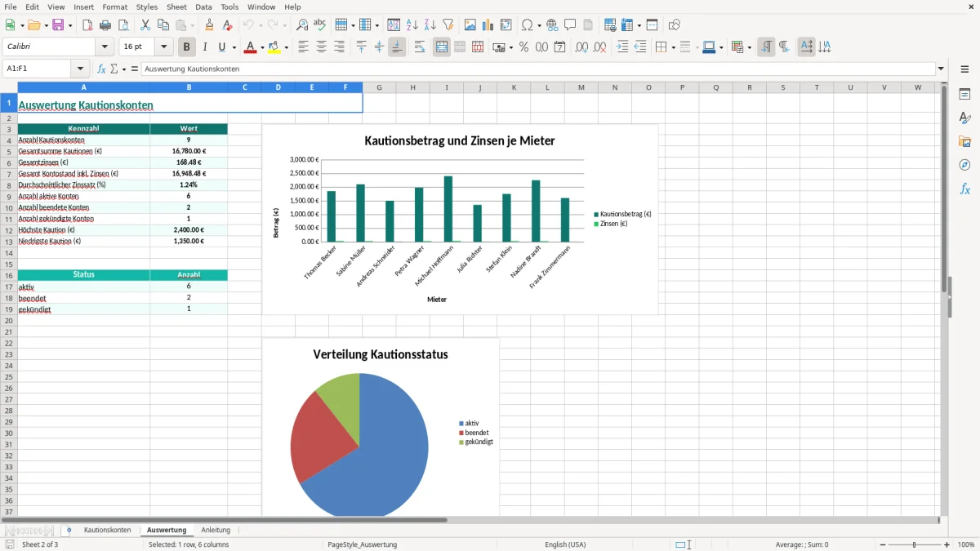
Task: Click Format as Percent icon
Action: click(x=523, y=47)
